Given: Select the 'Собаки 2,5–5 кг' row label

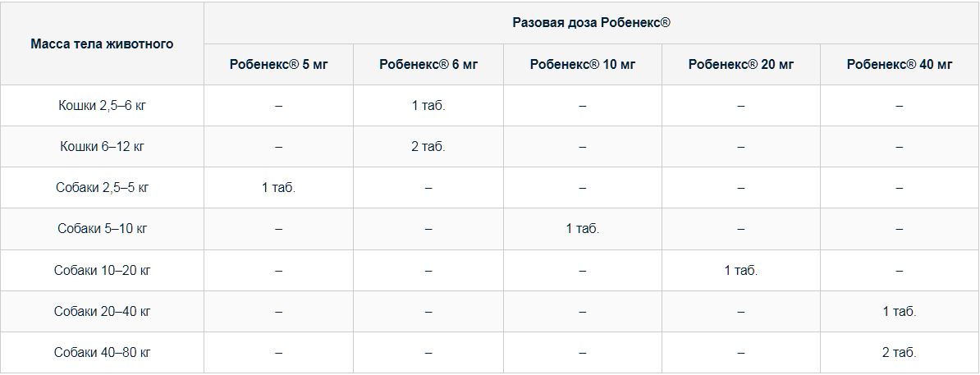Looking at the screenshot, I should pos(102,187).
